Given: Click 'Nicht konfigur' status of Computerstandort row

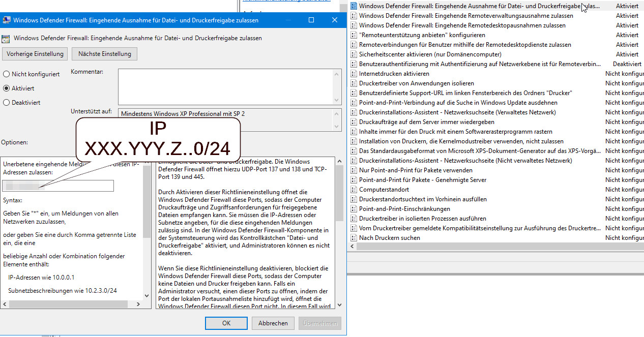Looking at the screenshot, I should [x=625, y=190].
